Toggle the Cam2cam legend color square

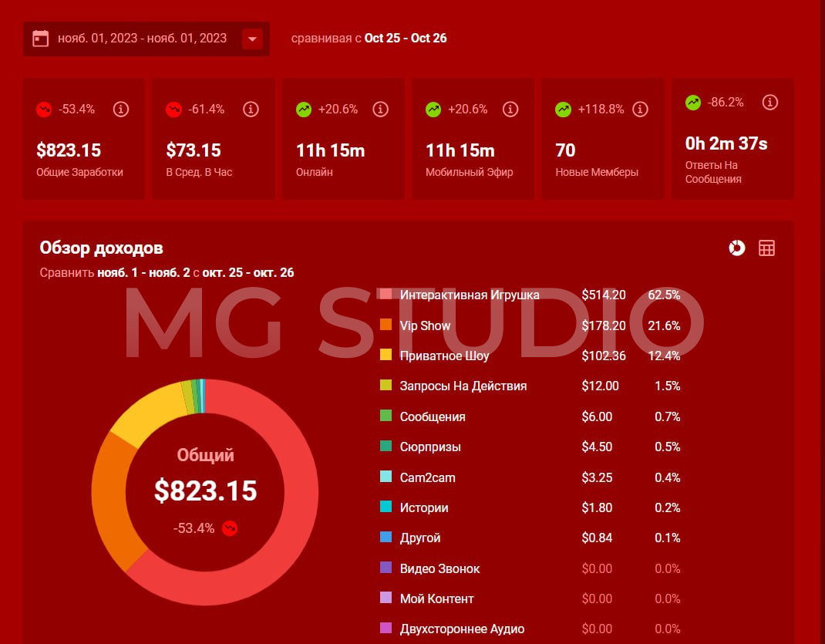tap(386, 477)
